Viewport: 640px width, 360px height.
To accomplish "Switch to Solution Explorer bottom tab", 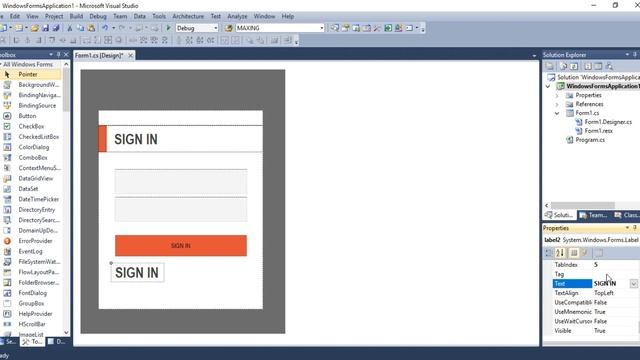I will [x=559, y=215].
